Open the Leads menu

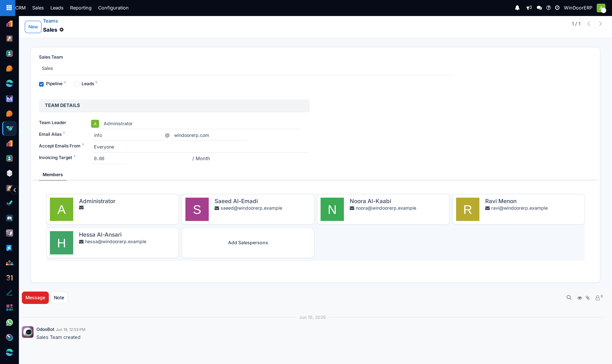(x=57, y=8)
